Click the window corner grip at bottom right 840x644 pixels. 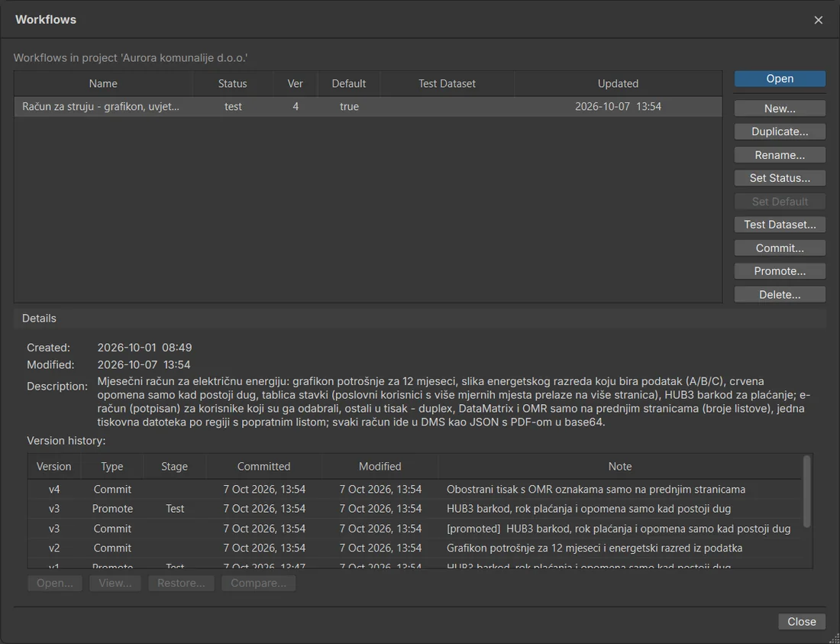click(x=834, y=638)
